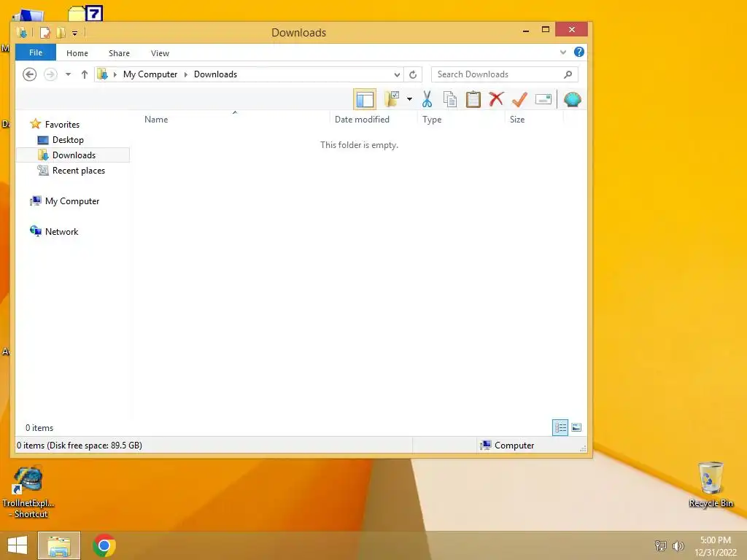Click the New folder icon in the title bar

pos(61,33)
